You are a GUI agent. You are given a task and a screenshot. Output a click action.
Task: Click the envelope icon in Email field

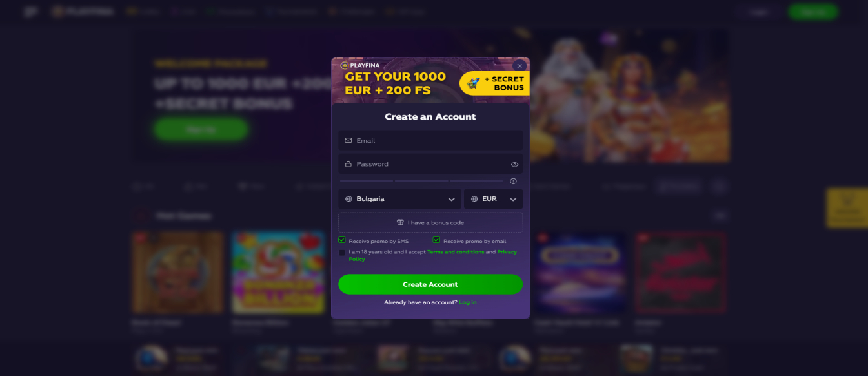click(x=348, y=140)
